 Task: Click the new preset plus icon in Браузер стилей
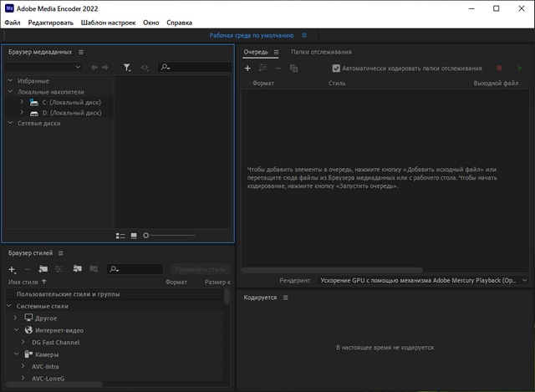pyautogui.click(x=12, y=269)
